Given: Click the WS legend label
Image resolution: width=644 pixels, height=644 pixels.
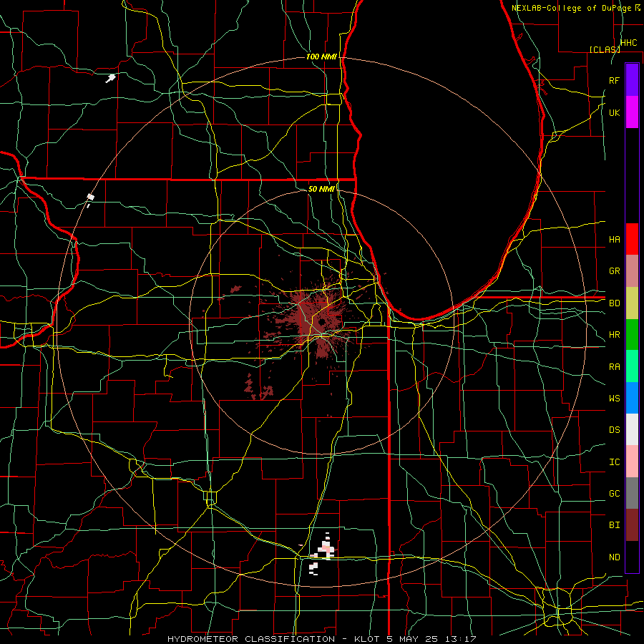Looking at the screenshot, I should (614, 399).
